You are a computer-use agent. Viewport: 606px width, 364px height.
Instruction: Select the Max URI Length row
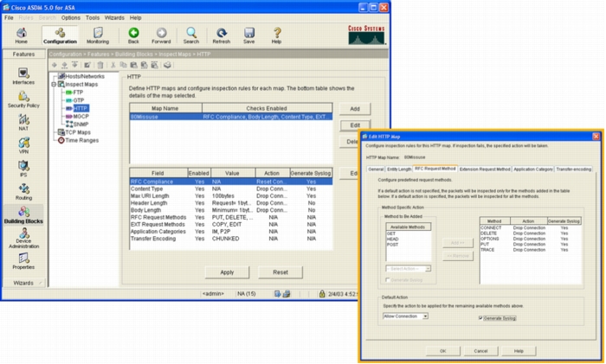pyautogui.click(x=231, y=195)
